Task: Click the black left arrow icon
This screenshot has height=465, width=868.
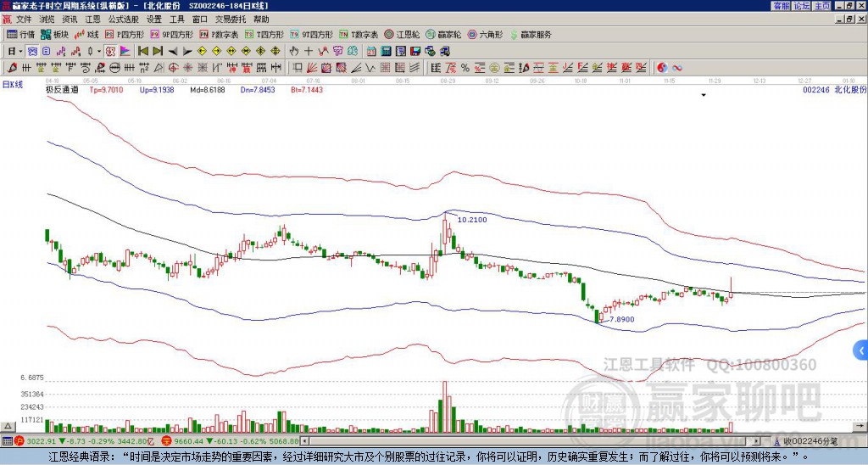Action: tap(173, 52)
